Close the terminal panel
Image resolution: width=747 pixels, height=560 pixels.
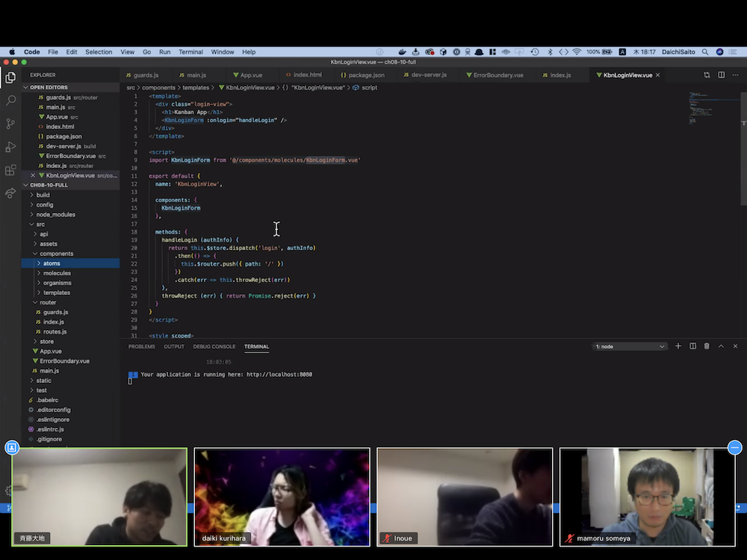point(736,346)
